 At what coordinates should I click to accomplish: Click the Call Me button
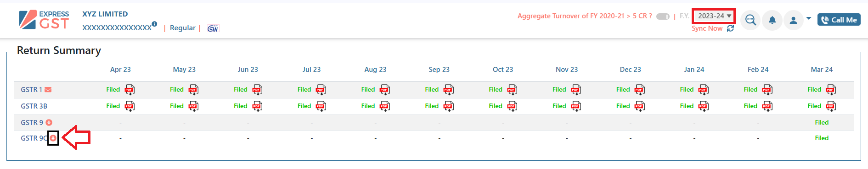click(x=839, y=20)
